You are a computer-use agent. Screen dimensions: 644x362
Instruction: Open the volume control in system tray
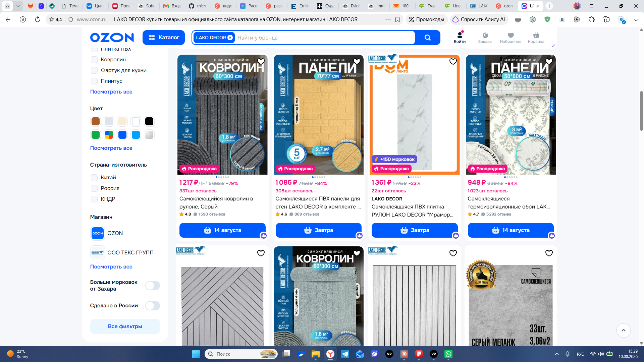click(601, 354)
